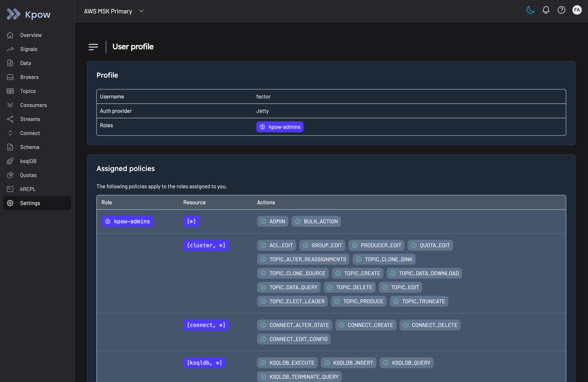This screenshot has height=382, width=588.
Task: Click the ADMIN action chip
Action: pyautogui.click(x=272, y=222)
